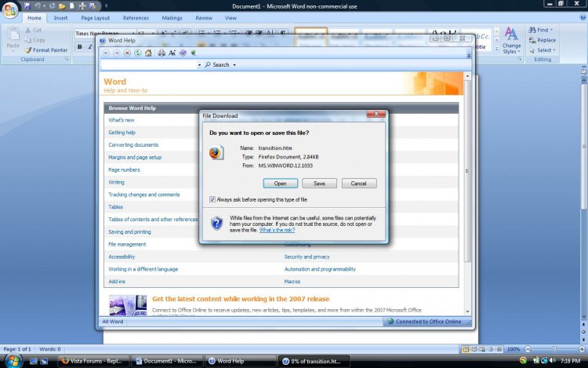Click Change Font Size icon in Word Help
The height and width of the screenshot is (368, 588).
pyautogui.click(x=172, y=53)
